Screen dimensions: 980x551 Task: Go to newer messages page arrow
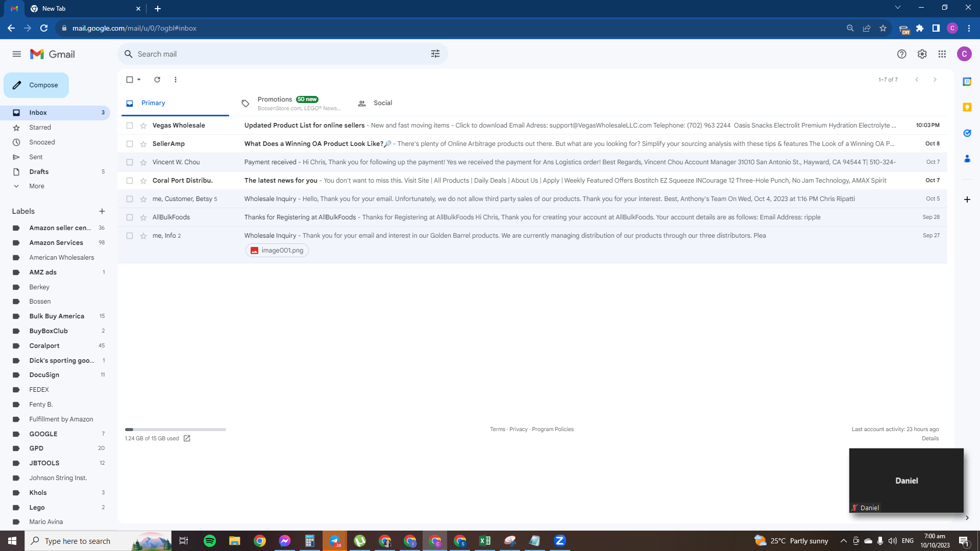[917, 80]
